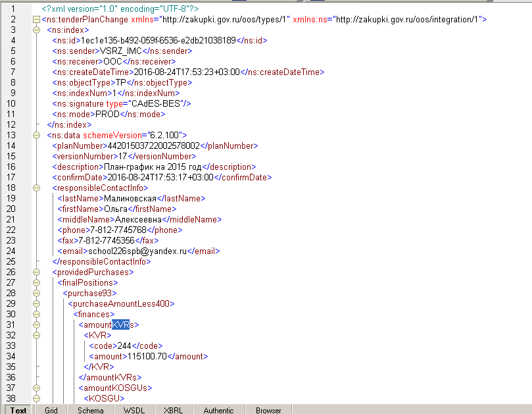
Task: Switch to the Authentic view tab
Action: coord(219,410)
